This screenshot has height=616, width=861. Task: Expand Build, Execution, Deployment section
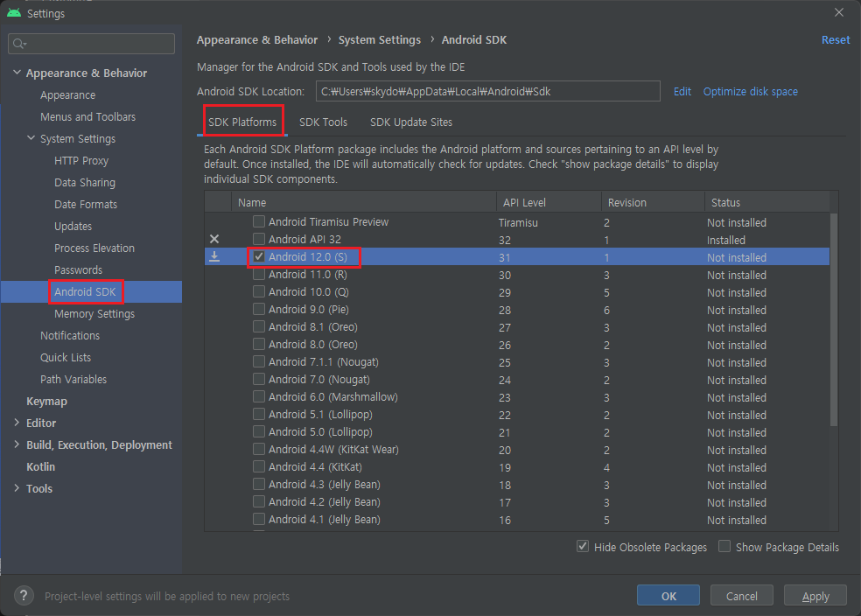coord(17,444)
